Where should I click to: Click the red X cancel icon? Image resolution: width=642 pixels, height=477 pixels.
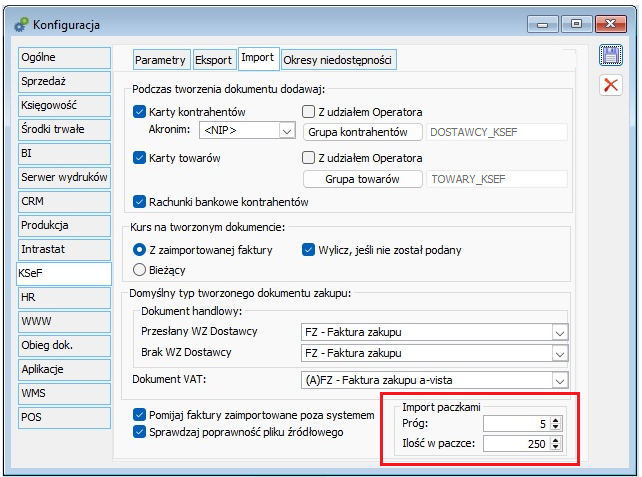(x=610, y=86)
